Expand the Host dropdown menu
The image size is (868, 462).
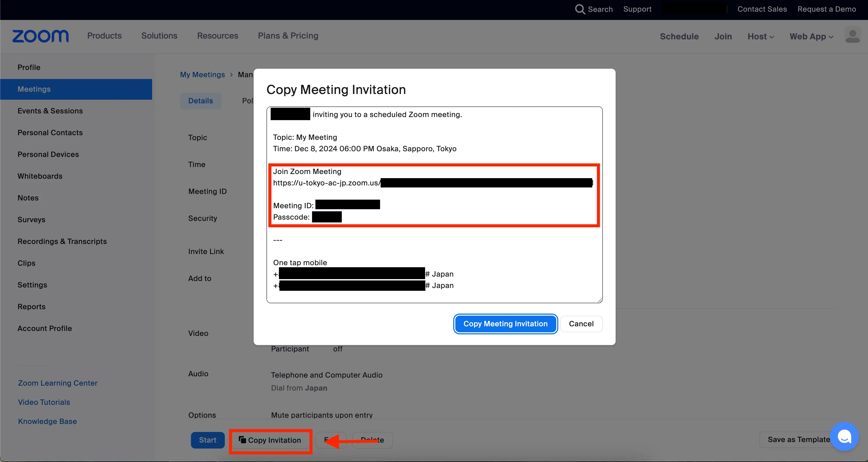pyautogui.click(x=761, y=37)
